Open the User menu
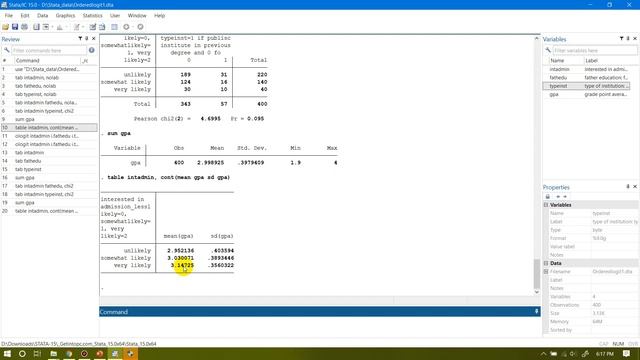 coord(115,16)
